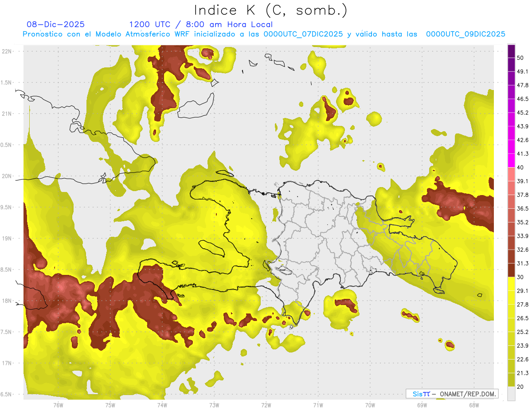Select the date label "08-Dic-2025"
532x411 pixels.
click(56, 24)
